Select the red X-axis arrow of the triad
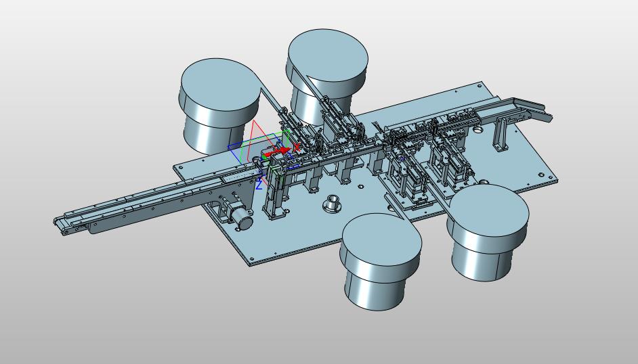Screen dimensions: 638x364 pos(279,152)
